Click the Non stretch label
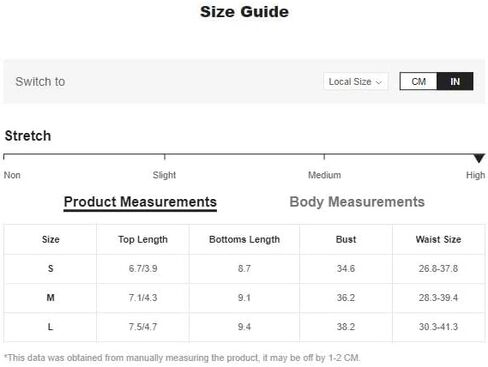 click(12, 175)
